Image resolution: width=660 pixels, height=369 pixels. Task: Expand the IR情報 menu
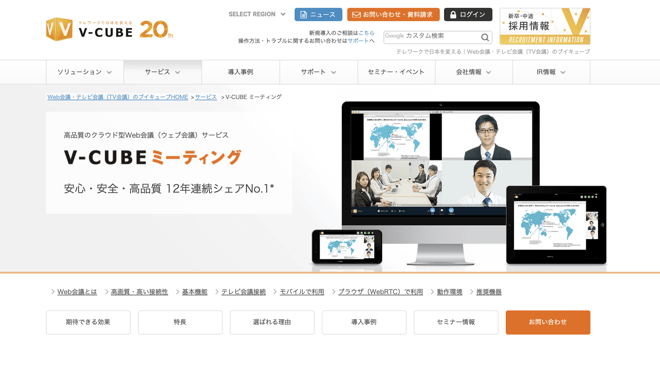(x=551, y=72)
